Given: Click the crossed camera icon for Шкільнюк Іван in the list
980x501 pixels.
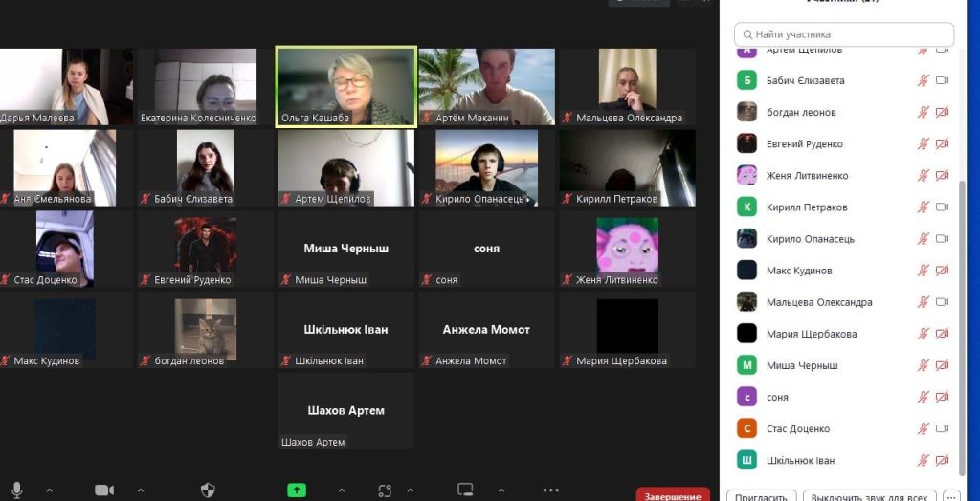Looking at the screenshot, I should (942, 461).
